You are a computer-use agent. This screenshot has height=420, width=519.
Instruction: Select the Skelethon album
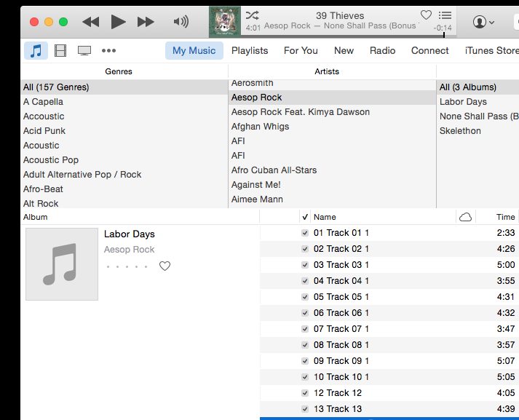(x=478, y=131)
